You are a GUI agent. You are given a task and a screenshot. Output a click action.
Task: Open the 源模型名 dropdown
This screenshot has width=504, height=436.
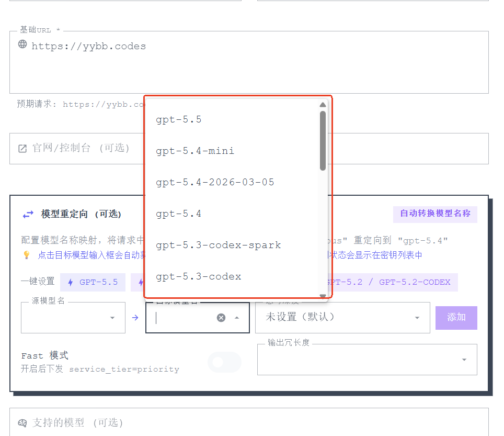(73, 318)
